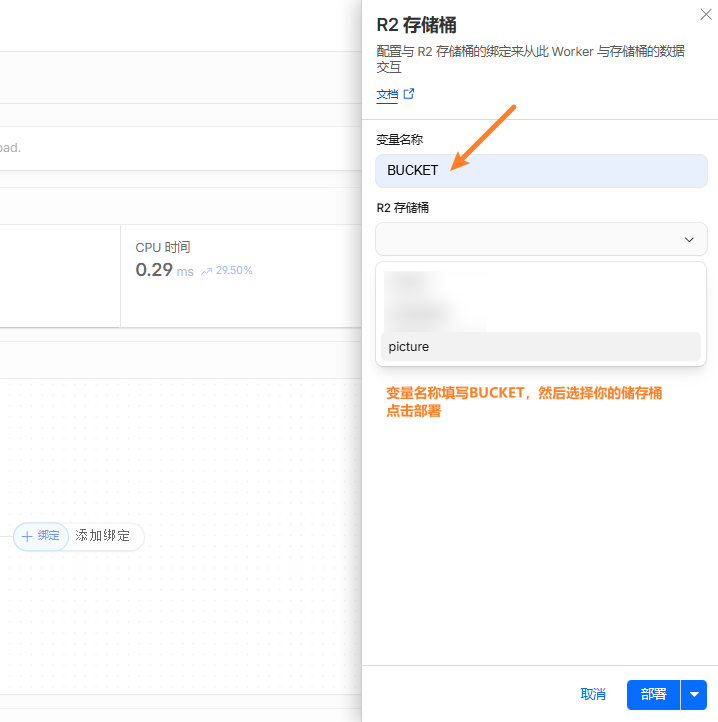Close the R2 存储桶 side panel
The width and height of the screenshot is (718, 722).
704,14
